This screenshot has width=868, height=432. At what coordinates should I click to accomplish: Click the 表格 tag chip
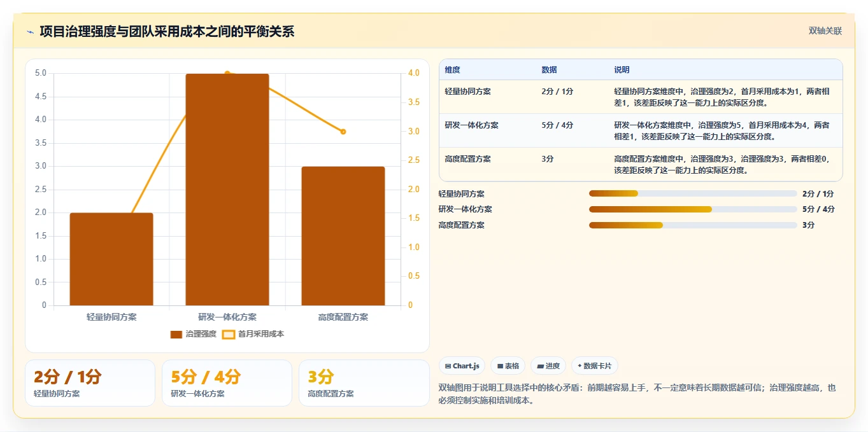(x=508, y=366)
